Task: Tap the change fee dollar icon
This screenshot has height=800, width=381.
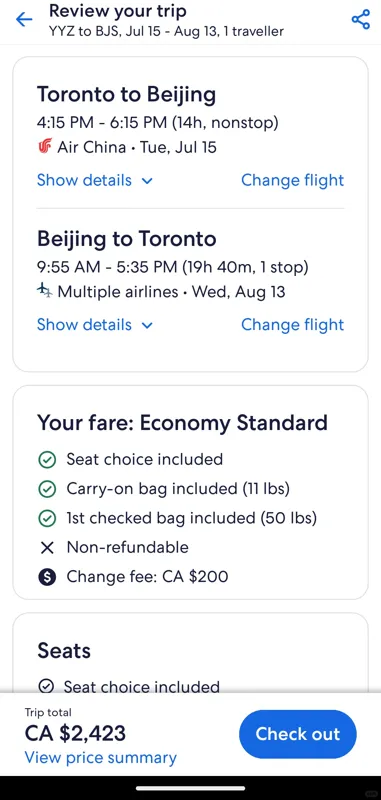Action: point(47,577)
